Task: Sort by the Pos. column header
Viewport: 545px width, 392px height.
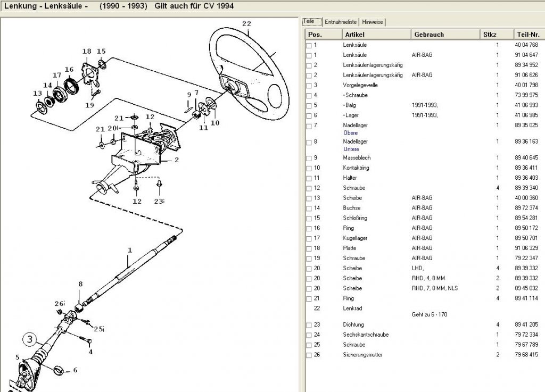Action: point(324,35)
